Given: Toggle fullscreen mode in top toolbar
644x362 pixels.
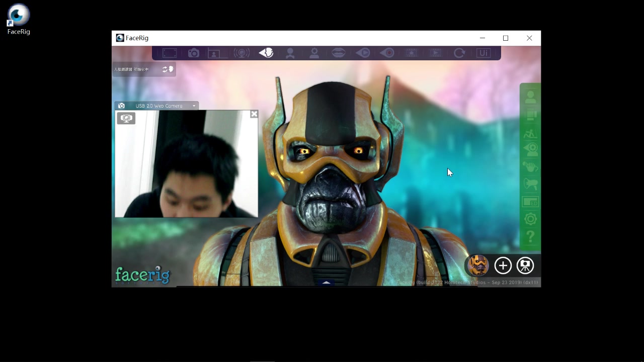Looking at the screenshot, I should click(170, 53).
